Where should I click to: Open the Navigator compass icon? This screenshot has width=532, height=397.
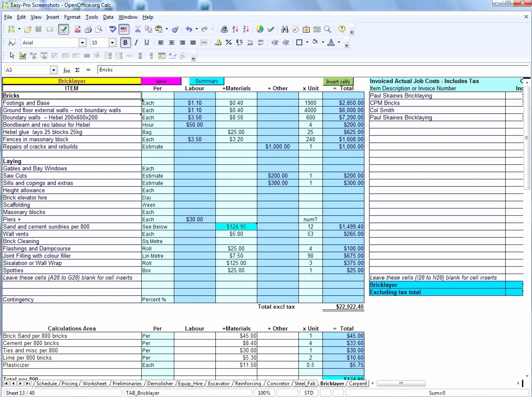295,29
